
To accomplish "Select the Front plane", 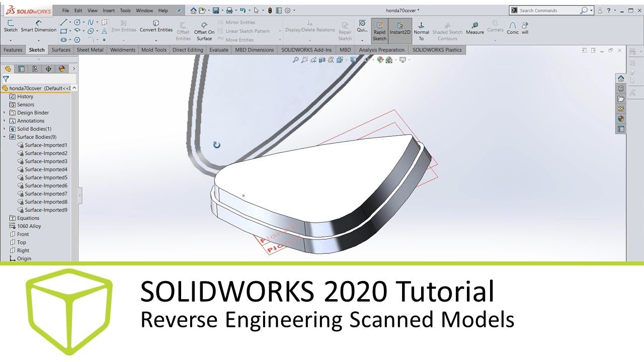I will coord(19,234).
